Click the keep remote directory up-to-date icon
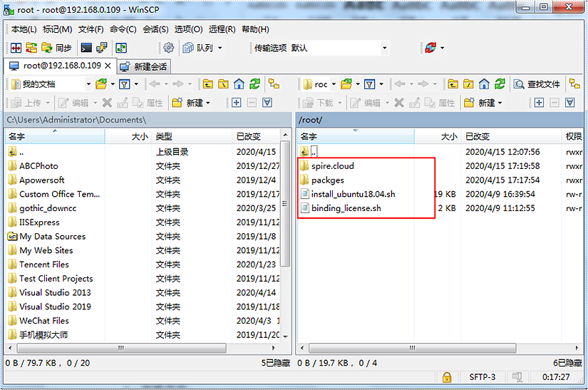588x390 pixels. [121, 48]
